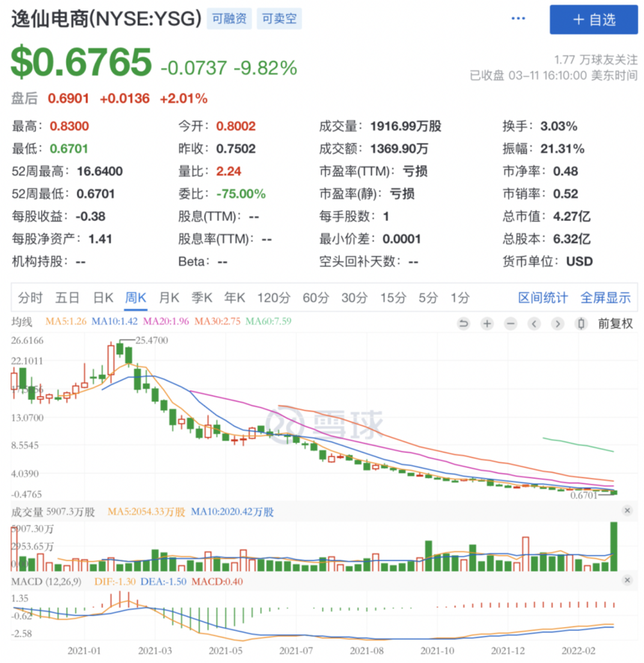The width and height of the screenshot is (644, 663).
Task: Switch to the 五日 chart tab
Action: coord(67,297)
